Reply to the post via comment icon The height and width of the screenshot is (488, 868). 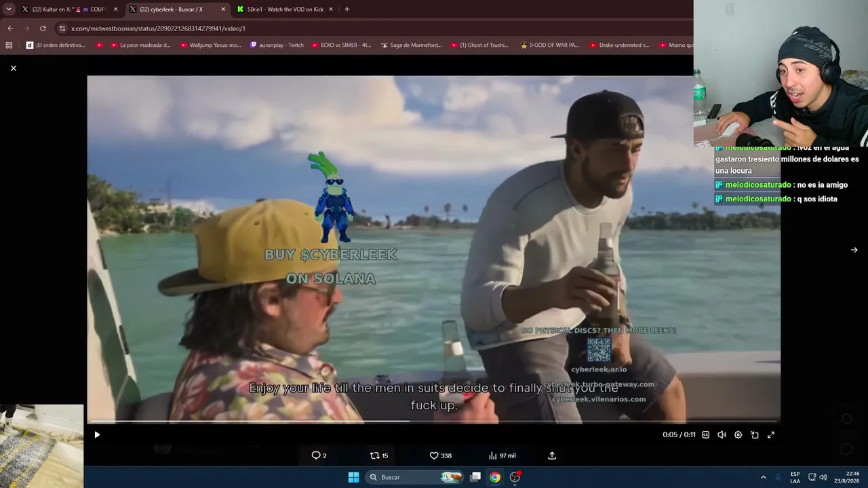coord(319,455)
